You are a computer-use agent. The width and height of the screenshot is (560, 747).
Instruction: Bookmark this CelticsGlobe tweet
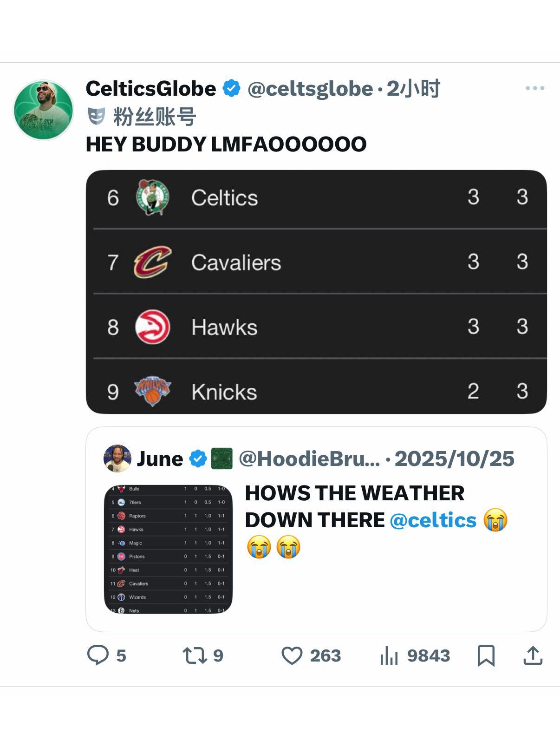[486, 655]
